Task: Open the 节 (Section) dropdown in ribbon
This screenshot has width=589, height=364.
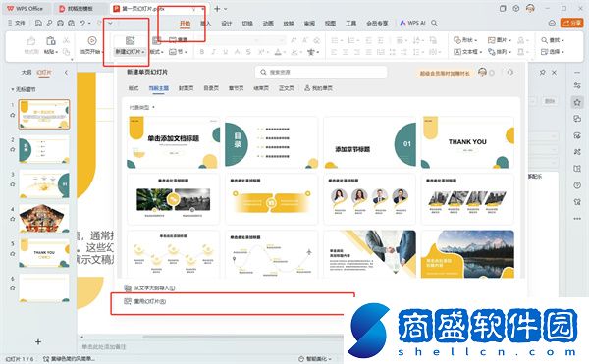Action: 179,52
